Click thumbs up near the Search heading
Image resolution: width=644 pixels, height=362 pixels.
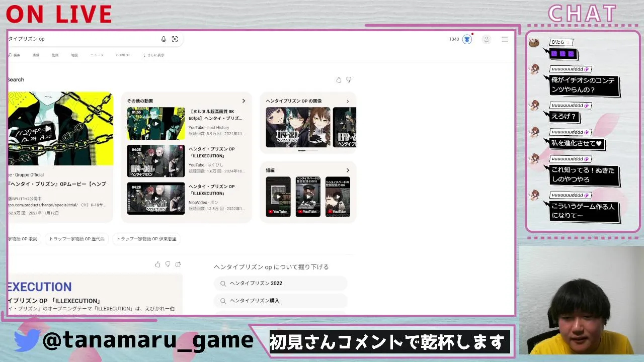pyautogui.click(x=339, y=80)
